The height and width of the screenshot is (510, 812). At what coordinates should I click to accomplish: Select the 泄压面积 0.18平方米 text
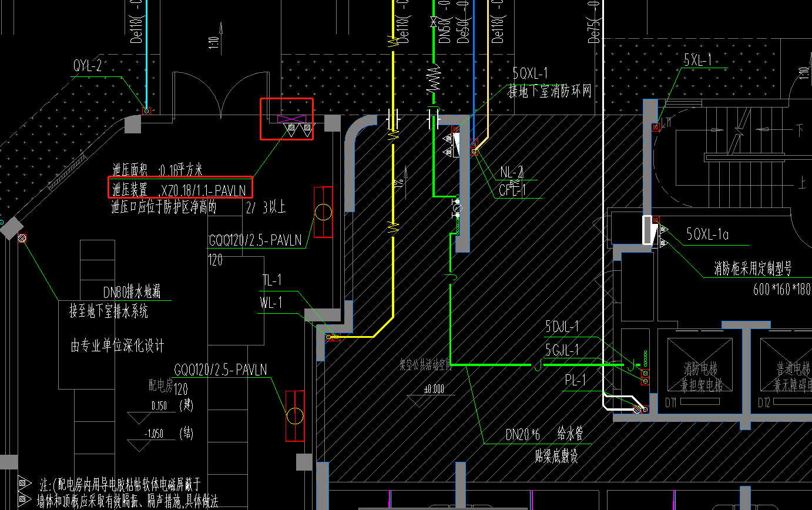(157, 170)
